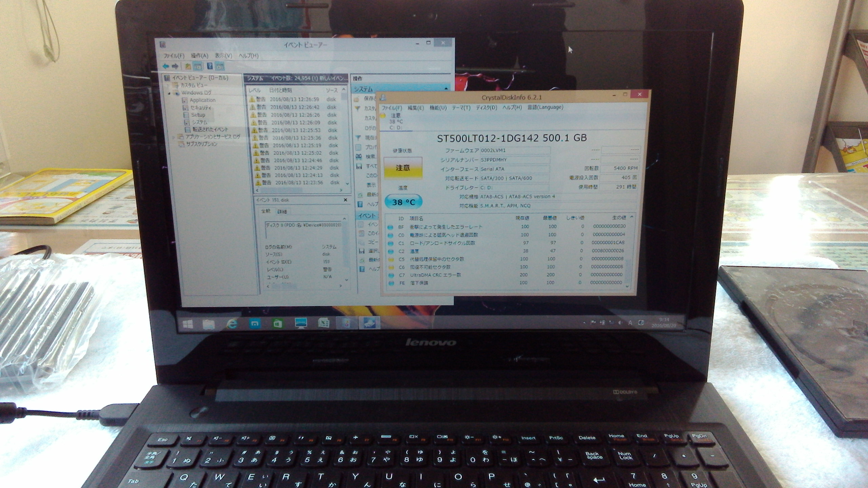The width and height of the screenshot is (868, 488).
Task: Click the S3PPDMHY serial number field
Action: click(x=515, y=160)
